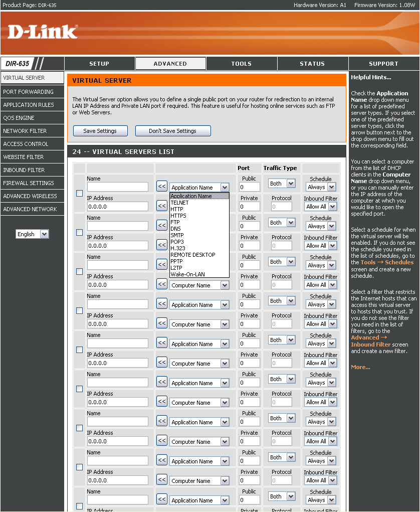Click the << button beside third entry's Computer Name
420x512 pixels.
[162, 284]
